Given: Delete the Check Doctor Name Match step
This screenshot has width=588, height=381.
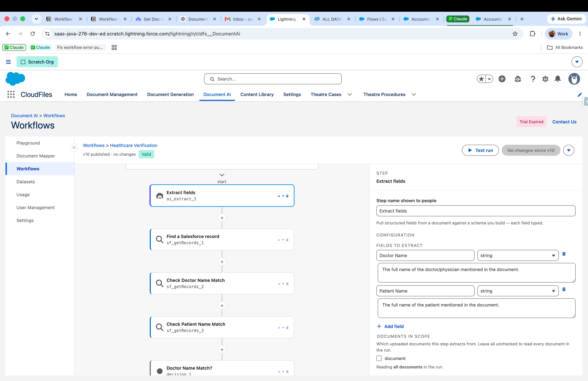Looking at the screenshot, I should [x=287, y=284].
